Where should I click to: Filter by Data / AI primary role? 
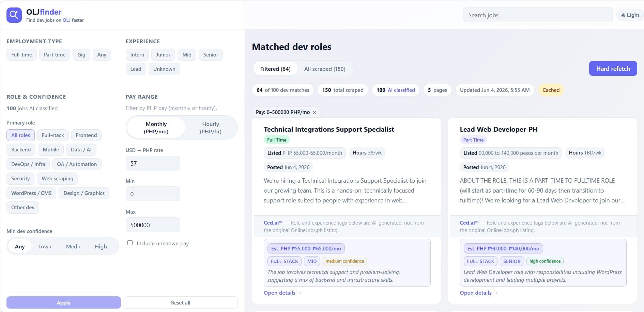[x=81, y=150]
